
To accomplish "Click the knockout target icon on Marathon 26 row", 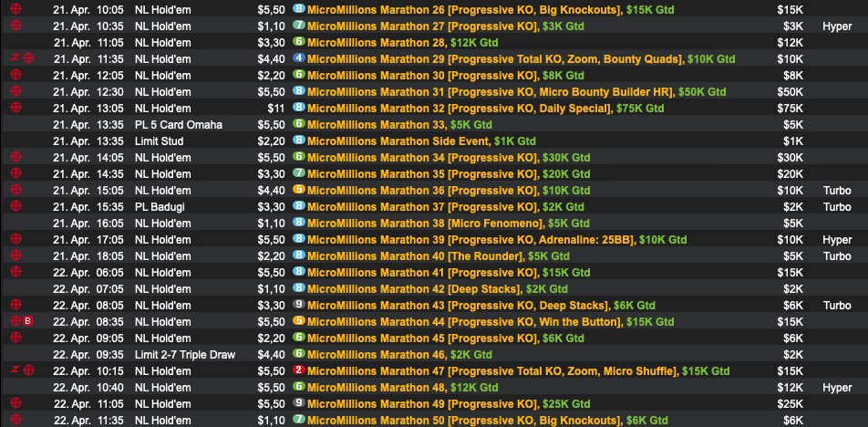I will [x=16, y=9].
